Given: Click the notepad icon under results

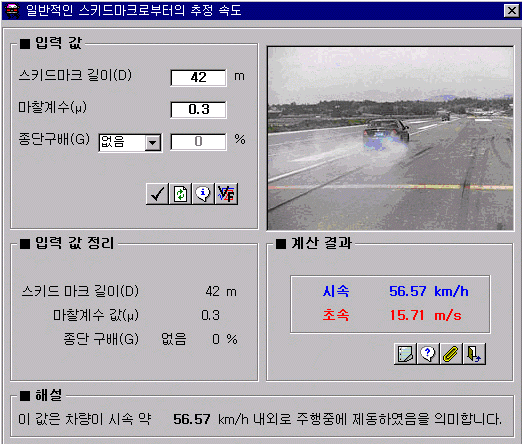Looking at the screenshot, I should coord(405,354).
